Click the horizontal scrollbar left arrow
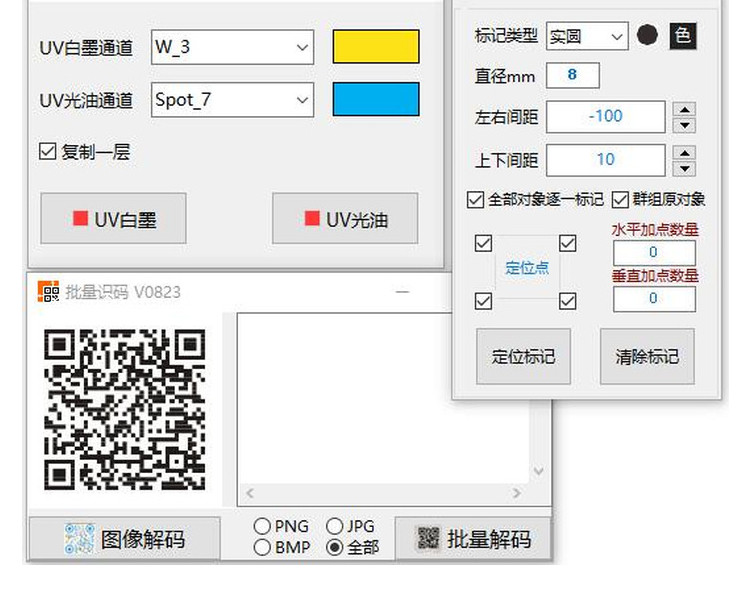 [x=249, y=493]
